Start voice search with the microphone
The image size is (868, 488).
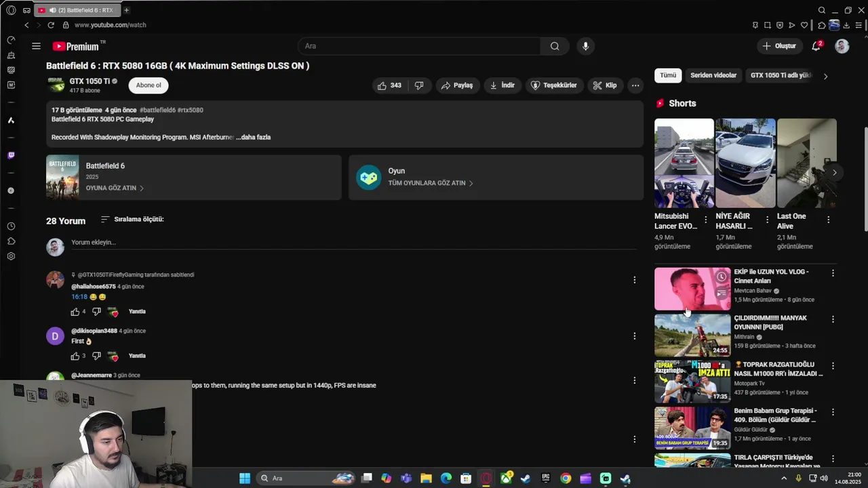pos(586,46)
